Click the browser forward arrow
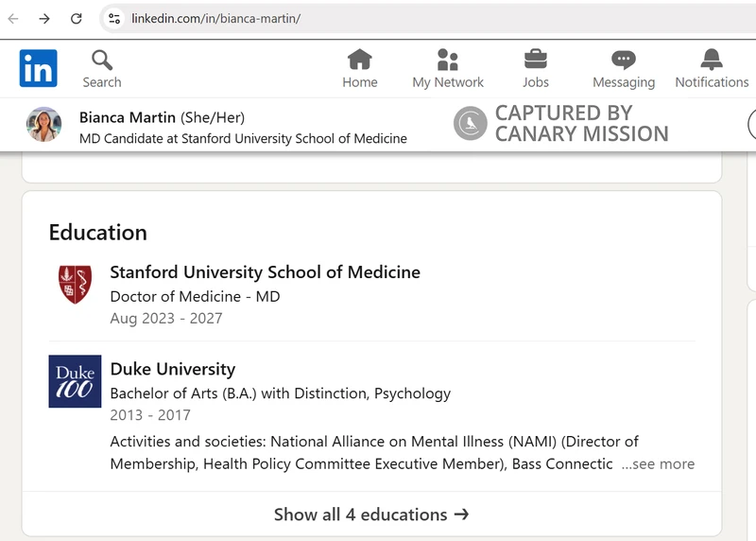The image size is (756, 541). pos(44,18)
